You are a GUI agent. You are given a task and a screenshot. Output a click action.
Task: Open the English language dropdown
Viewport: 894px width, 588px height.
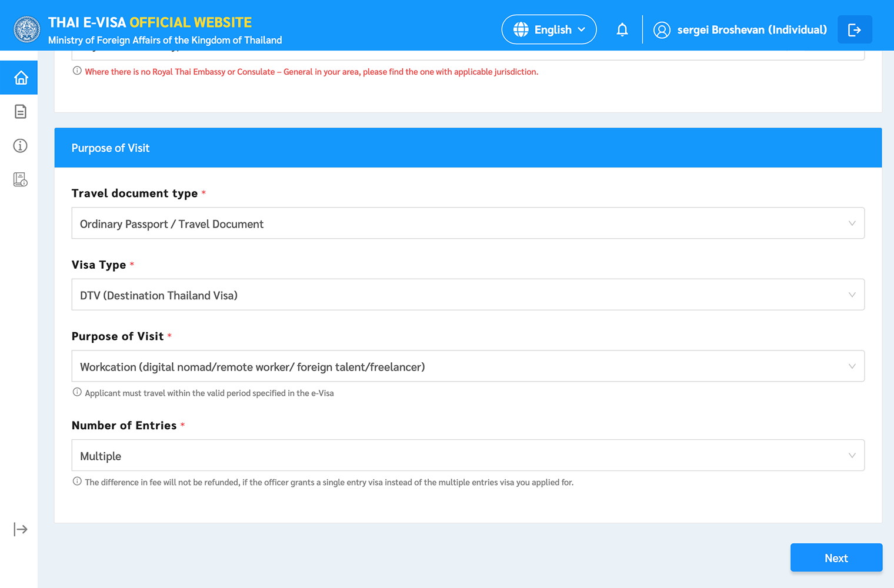click(x=549, y=29)
